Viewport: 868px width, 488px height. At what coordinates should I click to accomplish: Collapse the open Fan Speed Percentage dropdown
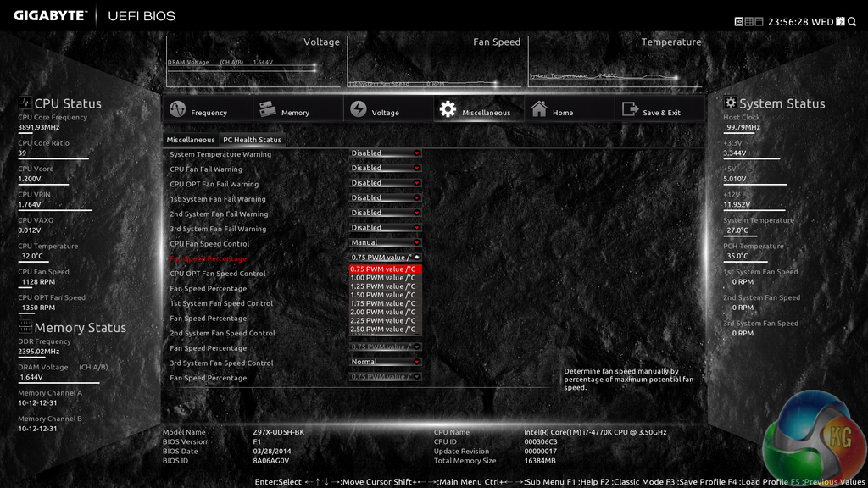pyautogui.click(x=386, y=258)
